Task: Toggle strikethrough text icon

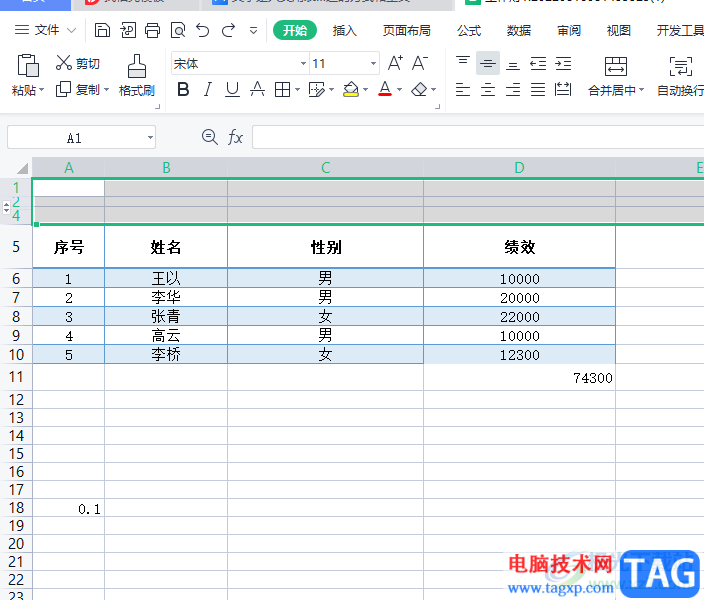Action: [257, 89]
